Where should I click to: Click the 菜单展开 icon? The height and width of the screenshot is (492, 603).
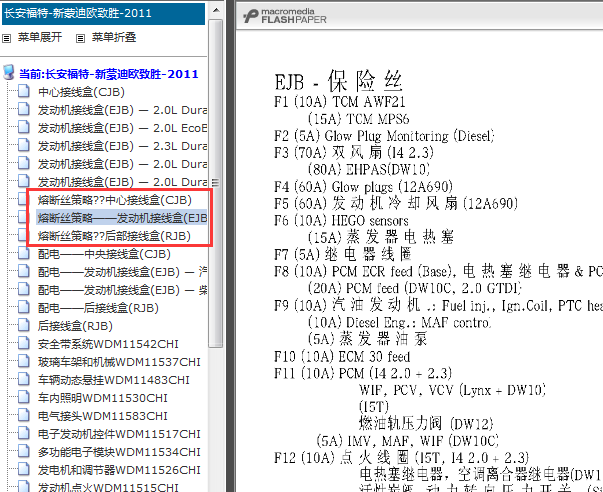[x=7, y=38]
